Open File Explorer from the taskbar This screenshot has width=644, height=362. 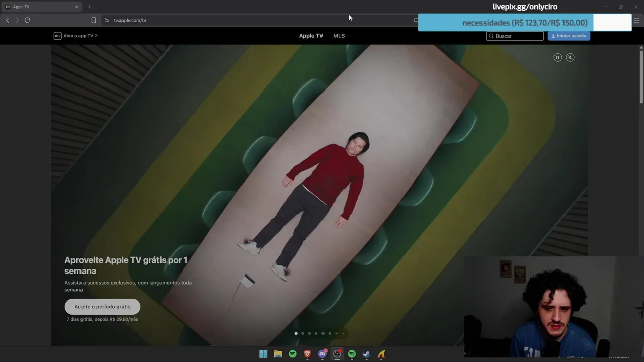(x=278, y=354)
